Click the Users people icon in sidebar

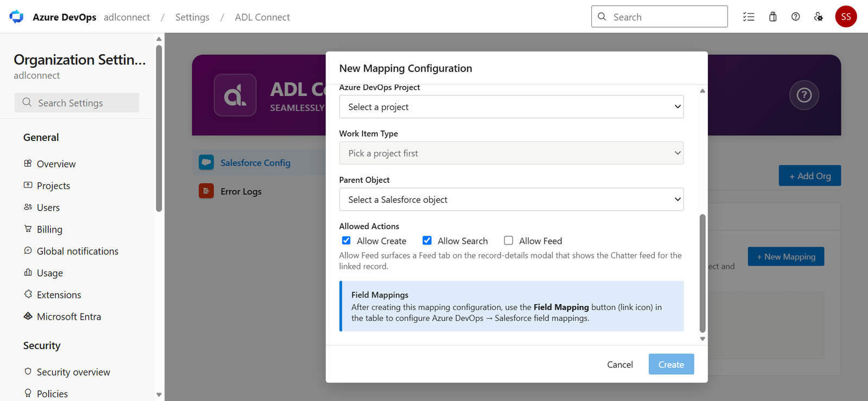(x=28, y=207)
